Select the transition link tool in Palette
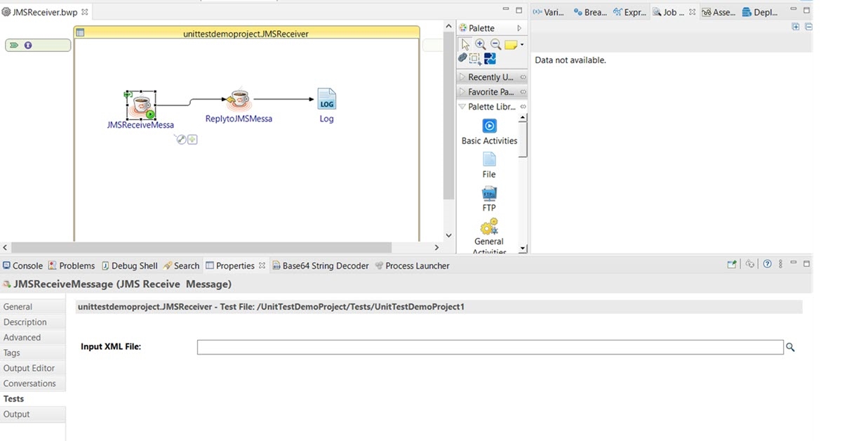Viewport: 868px width, 441px height. [463, 58]
